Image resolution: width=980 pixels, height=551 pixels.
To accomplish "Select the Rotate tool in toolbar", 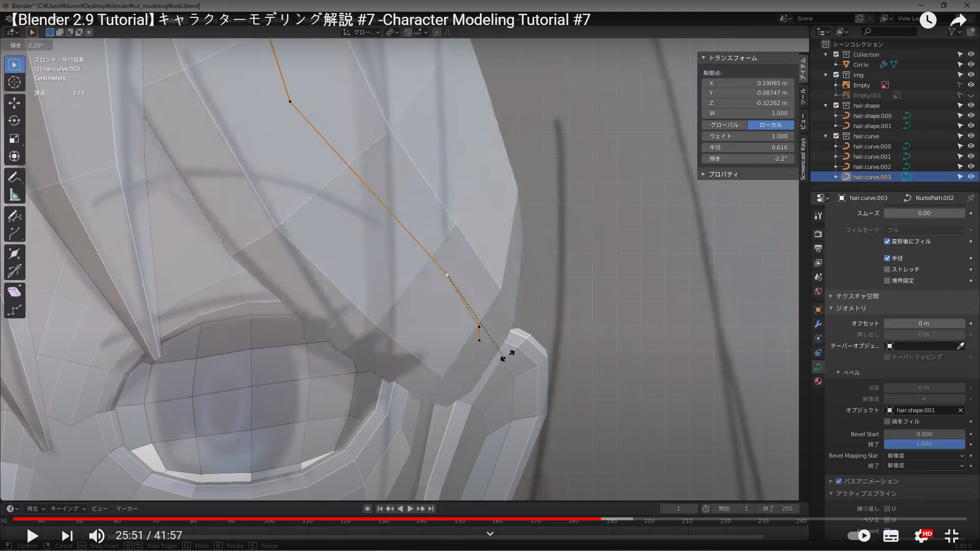I will pyautogui.click(x=14, y=120).
